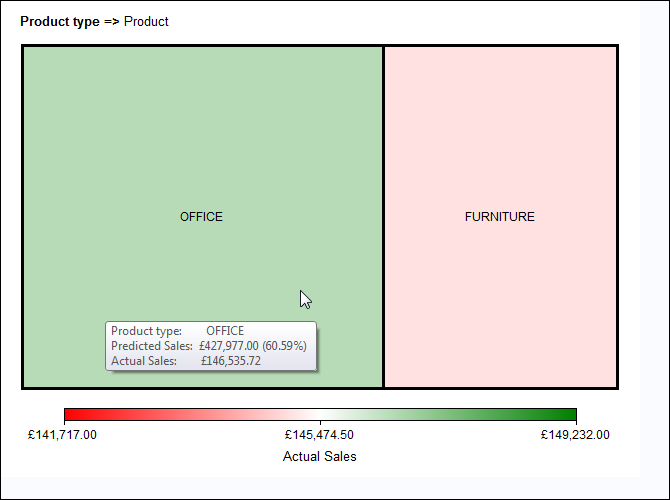Click the £145,474.50 legend midpoint label
Image resolution: width=670 pixels, height=500 pixels.
tap(320, 435)
